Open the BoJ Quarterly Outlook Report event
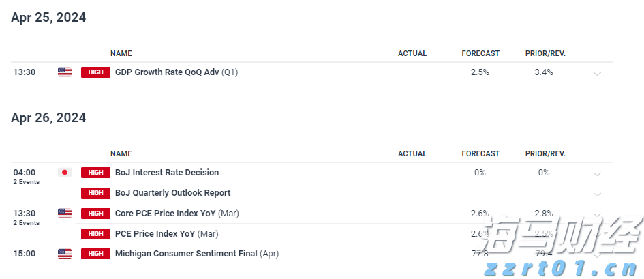 coord(172,193)
